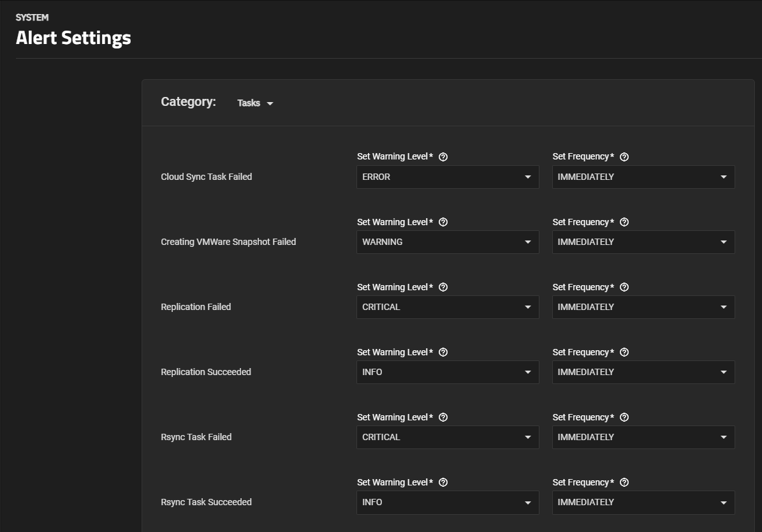Open VMWare Snapshot warning level help tooltip
The image size is (762, 532).
[x=443, y=222]
